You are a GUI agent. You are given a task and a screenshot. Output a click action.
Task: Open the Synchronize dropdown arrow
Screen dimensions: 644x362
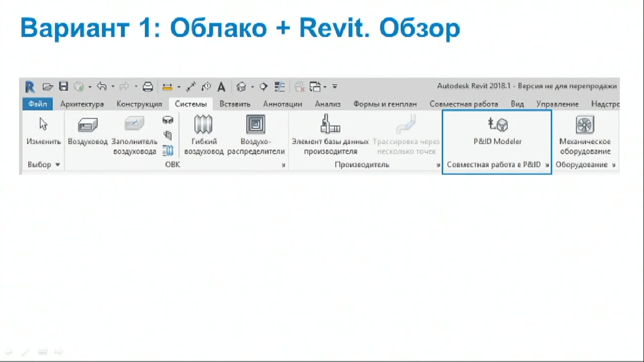90,87
